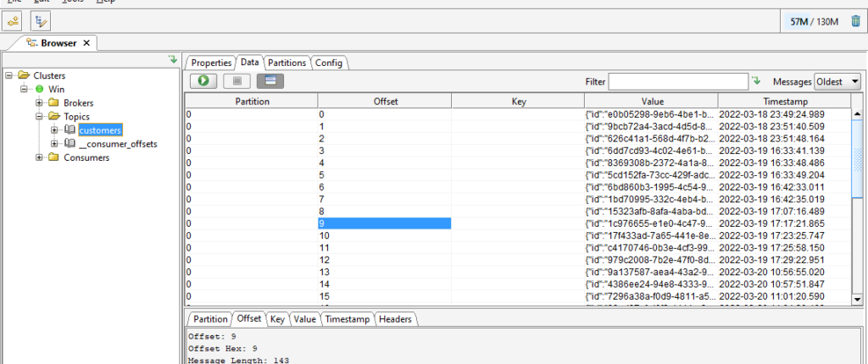This screenshot has width=868, height=364.
Task: Sort by the Offset column header
Action: pyautogui.click(x=386, y=102)
